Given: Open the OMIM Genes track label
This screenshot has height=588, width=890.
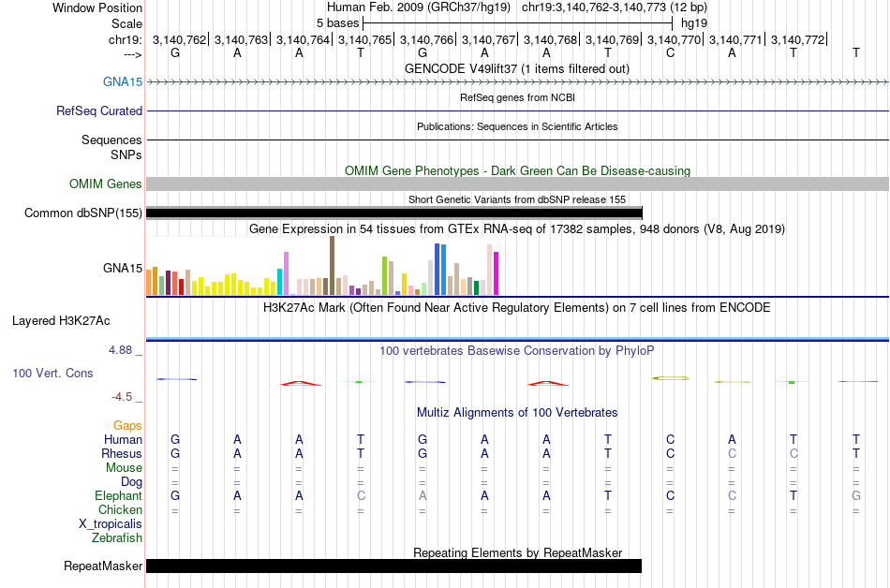Looking at the screenshot, I should tap(105, 184).
